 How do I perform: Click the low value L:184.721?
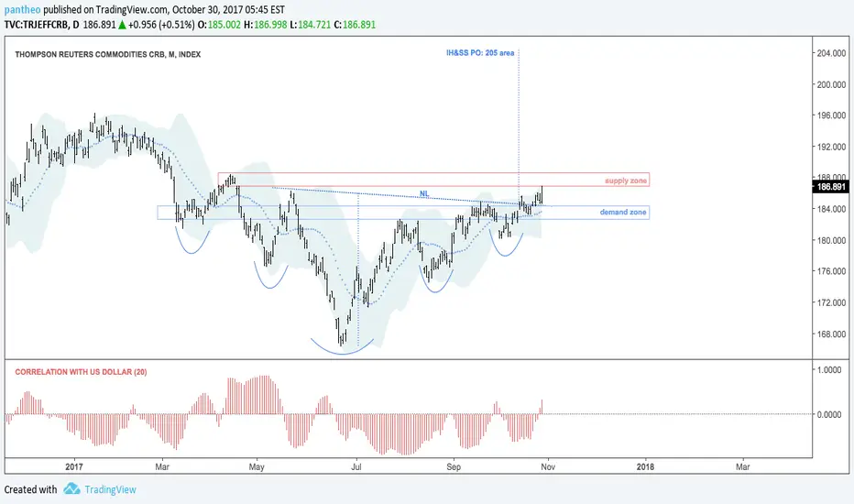point(310,25)
